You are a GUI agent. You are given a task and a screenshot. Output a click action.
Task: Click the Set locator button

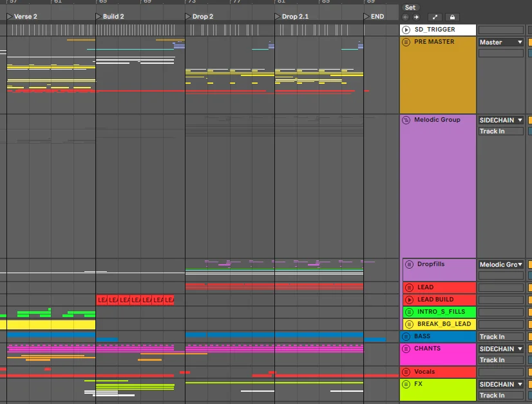click(x=410, y=8)
